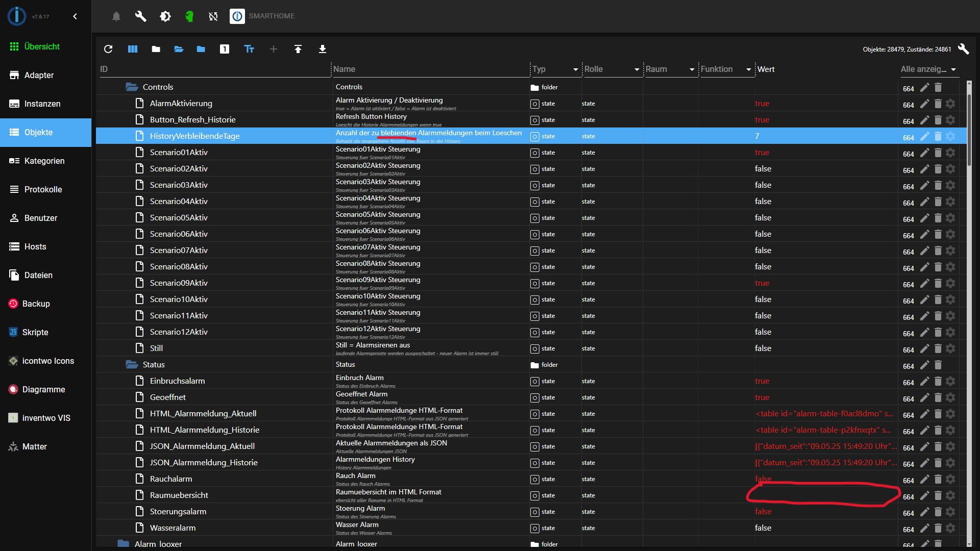Collapse the Controls folder
The image size is (980, 551).
click(x=132, y=87)
